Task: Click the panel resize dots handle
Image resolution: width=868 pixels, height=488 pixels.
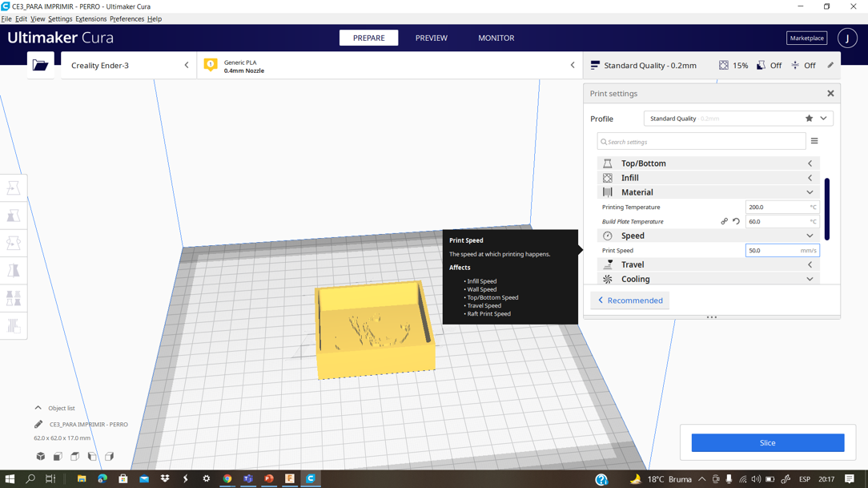Action: pos(712,317)
